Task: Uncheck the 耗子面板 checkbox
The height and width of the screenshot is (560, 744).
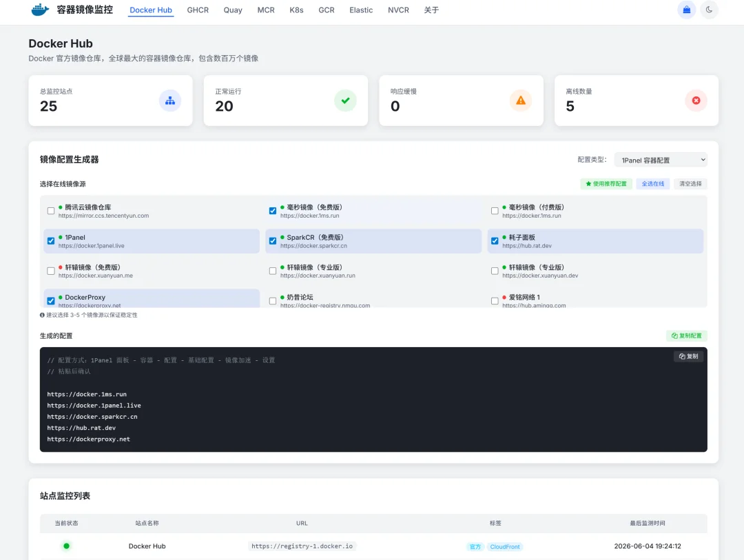Action: [x=495, y=241]
